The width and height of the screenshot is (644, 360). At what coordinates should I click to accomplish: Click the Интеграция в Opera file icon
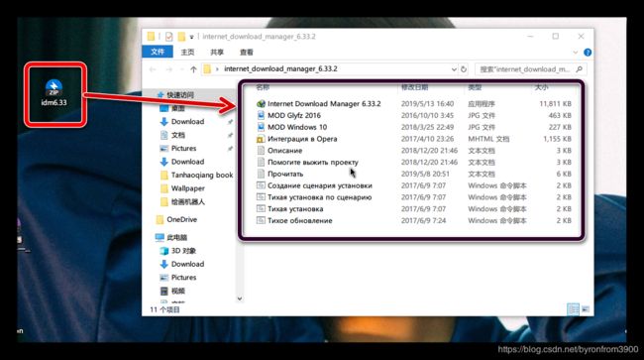click(x=261, y=139)
